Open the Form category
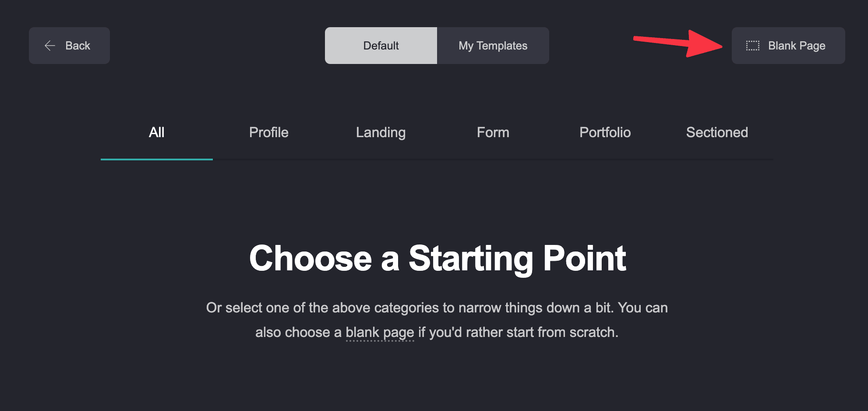 493,132
